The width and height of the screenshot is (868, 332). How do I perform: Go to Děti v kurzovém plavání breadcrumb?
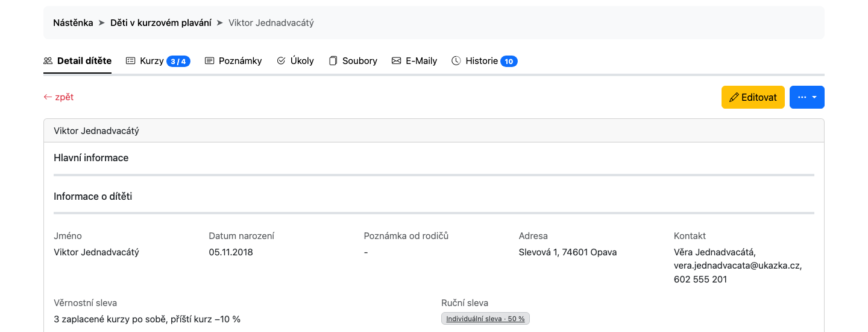point(161,23)
